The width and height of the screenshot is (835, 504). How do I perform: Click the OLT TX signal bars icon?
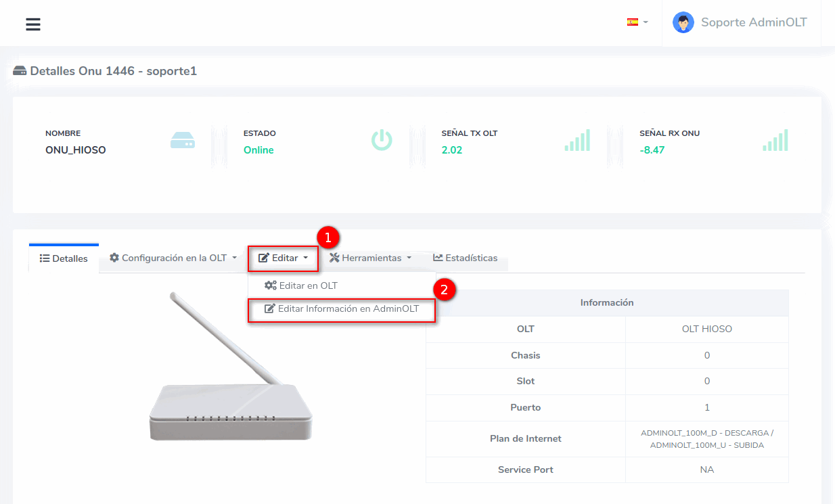[577, 140]
